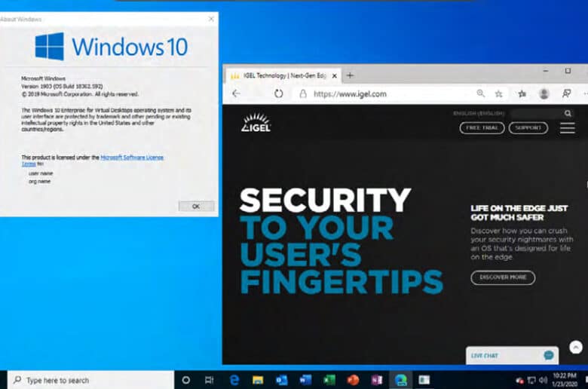Open the LIVE CHAT widget

pyautogui.click(x=512, y=355)
